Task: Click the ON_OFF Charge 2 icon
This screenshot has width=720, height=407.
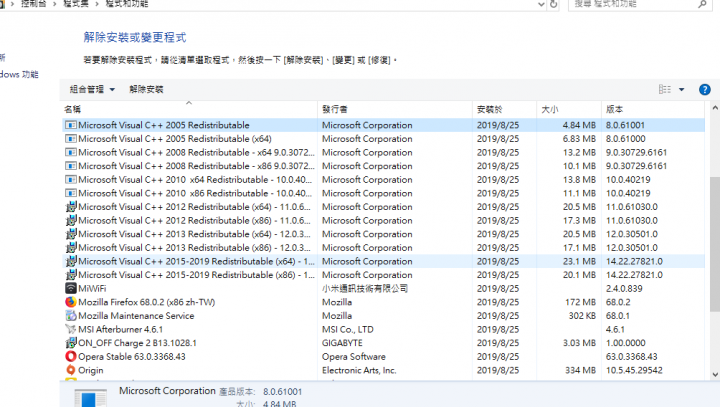Action: 71,343
